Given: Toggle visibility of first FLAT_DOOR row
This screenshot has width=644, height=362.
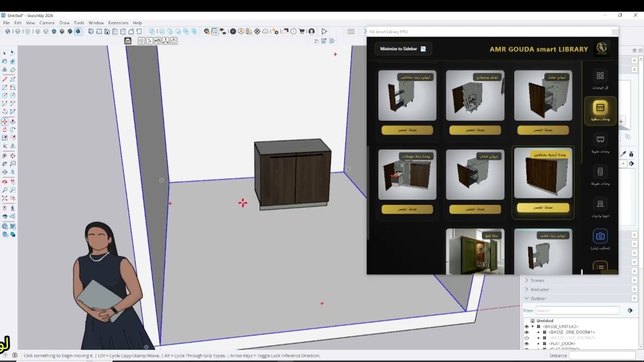Looking at the screenshot, I should click(526, 343).
